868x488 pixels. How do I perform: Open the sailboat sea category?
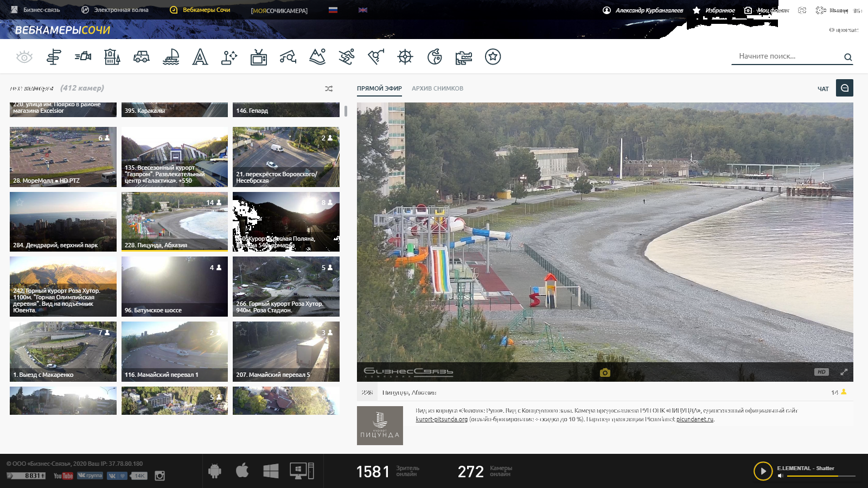point(171,56)
